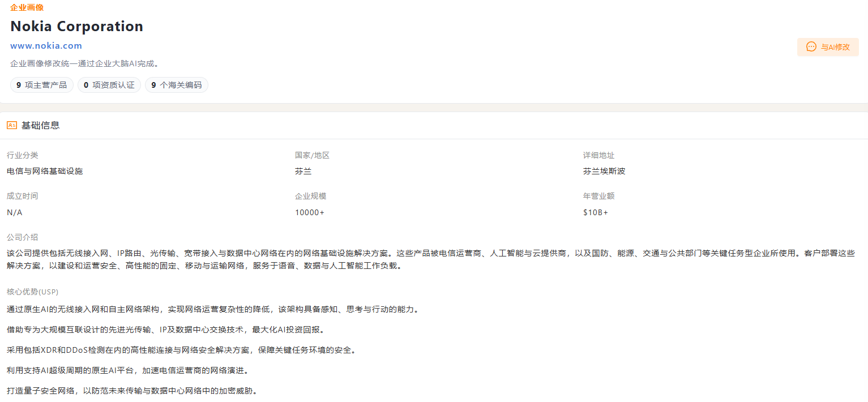Click the line starting 采用包括XDR和DDoS检测
The width and height of the screenshot is (868, 402).
click(181, 350)
